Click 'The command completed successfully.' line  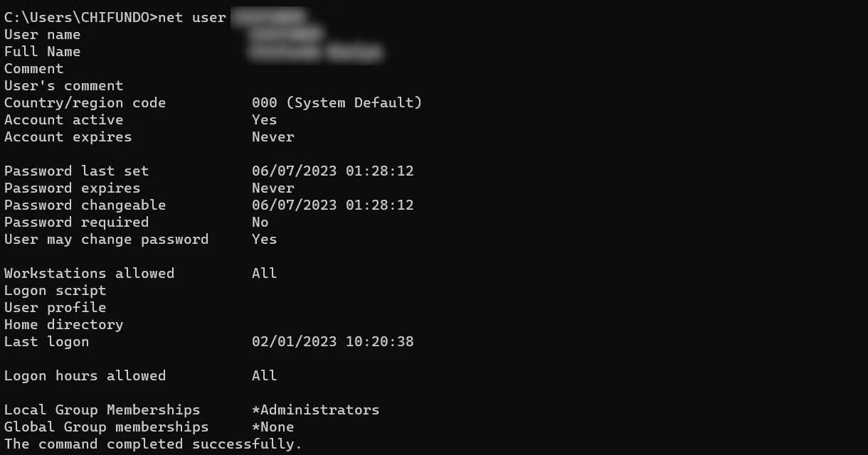point(154,444)
